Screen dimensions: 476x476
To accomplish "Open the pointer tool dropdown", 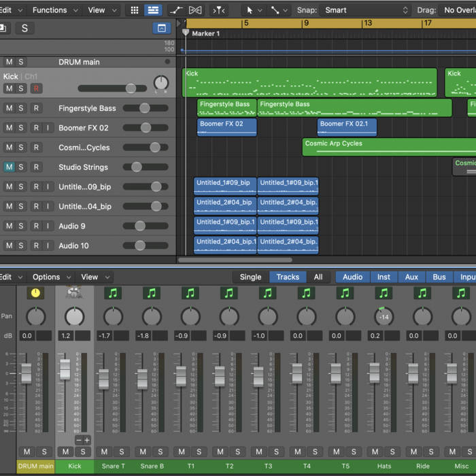I will tap(253, 10).
